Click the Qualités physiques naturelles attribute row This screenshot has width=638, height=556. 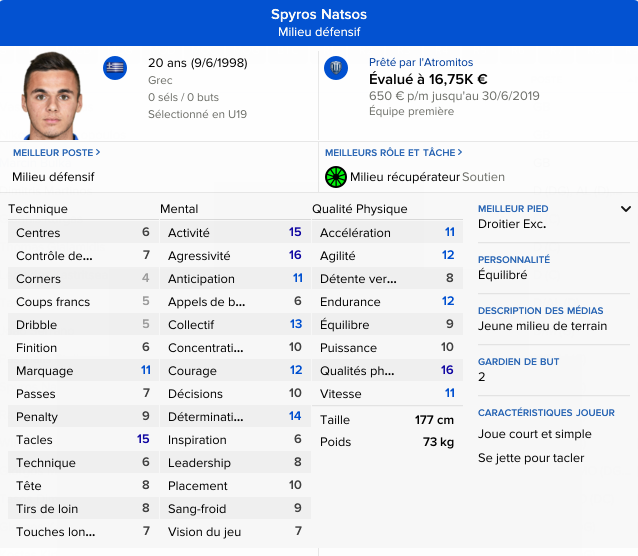(386, 371)
